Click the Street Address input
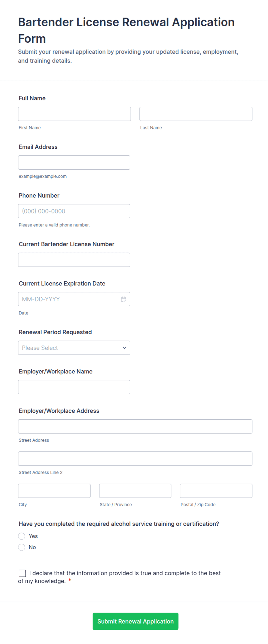The image size is (268, 644). pyautogui.click(x=135, y=426)
